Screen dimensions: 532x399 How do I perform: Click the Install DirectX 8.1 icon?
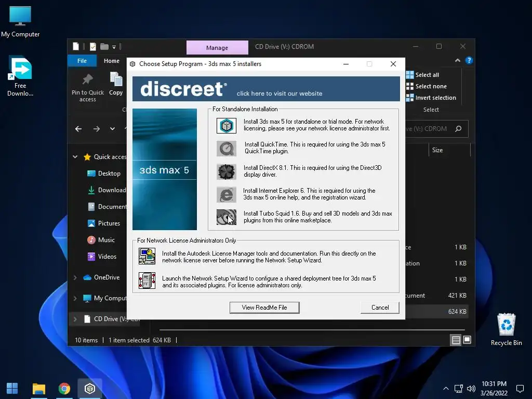pyautogui.click(x=227, y=171)
